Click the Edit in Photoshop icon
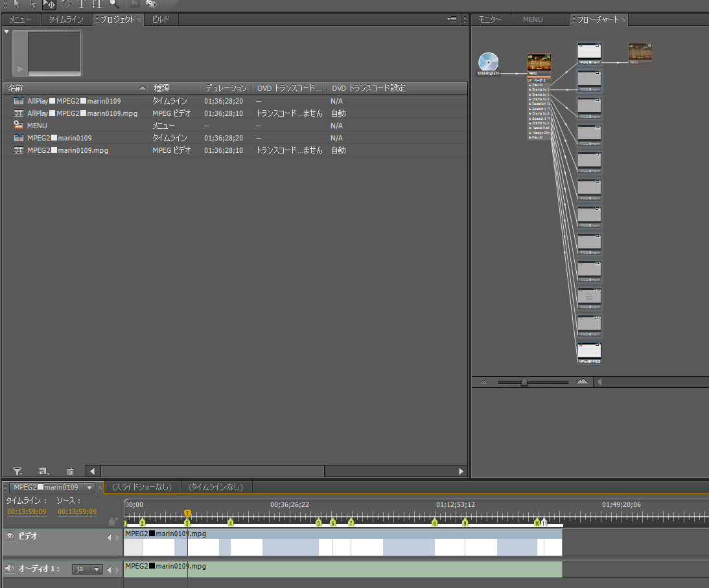 pyautogui.click(x=135, y=4)
